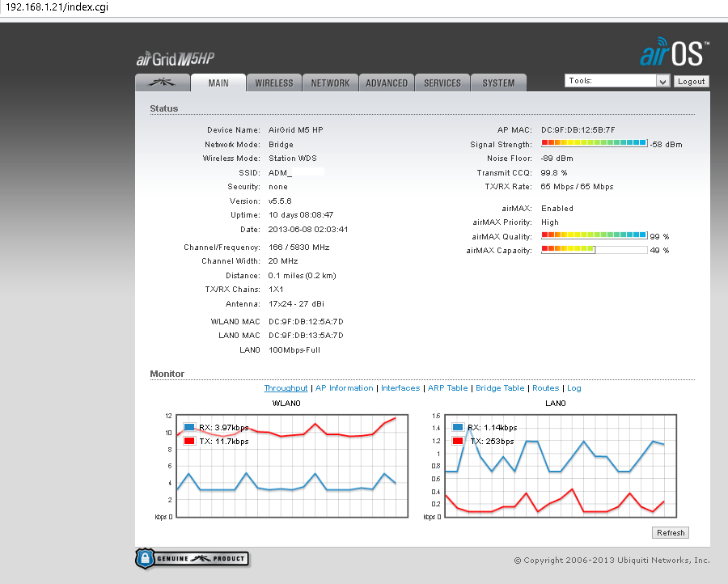The image size is (728, 584).
Task: Click the Security value none
Action: pos(278,187)
